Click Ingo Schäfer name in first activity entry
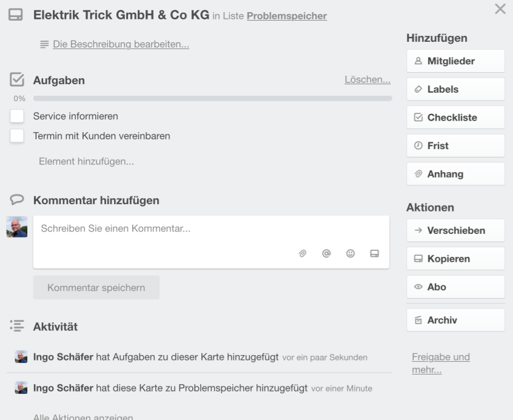This screenshot has height=420, width=513. (x=63, y=357)
